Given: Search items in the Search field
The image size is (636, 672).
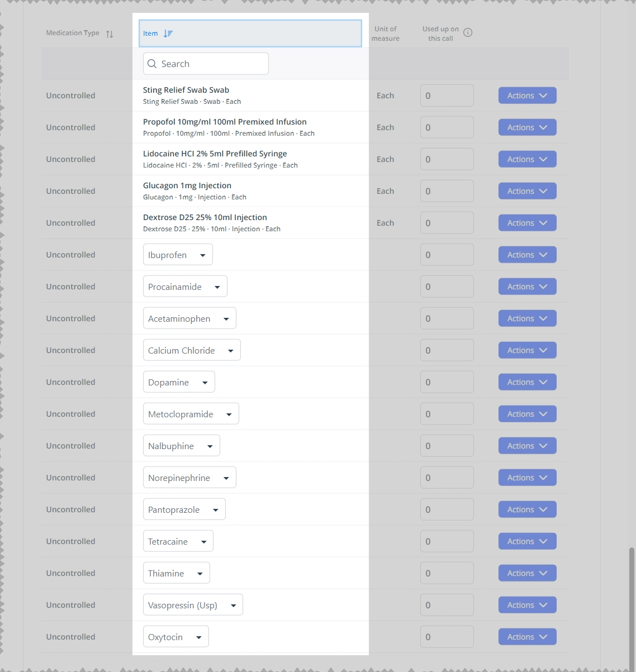Looking at the screenshot, I should tap(206, 64).
